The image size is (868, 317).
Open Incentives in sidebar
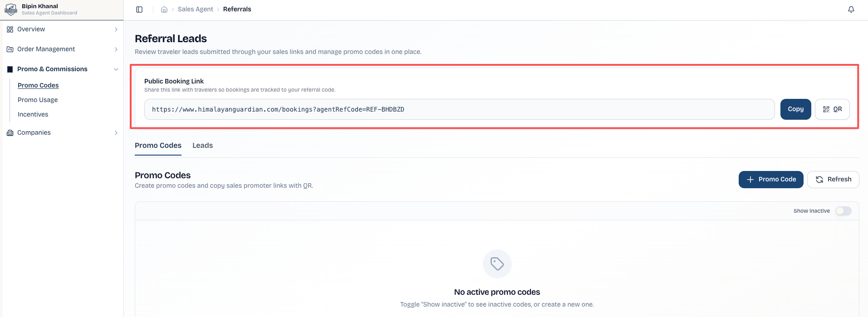pyautogui.click(x=33, y=114)
